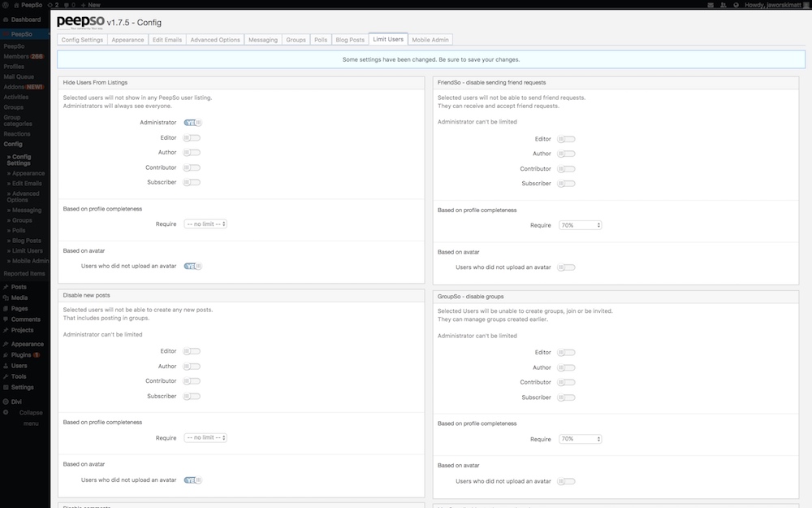The width and height of the screenshot is (812, 508).
Task: Click the + New item in admin bar
Action: (91, 5)
